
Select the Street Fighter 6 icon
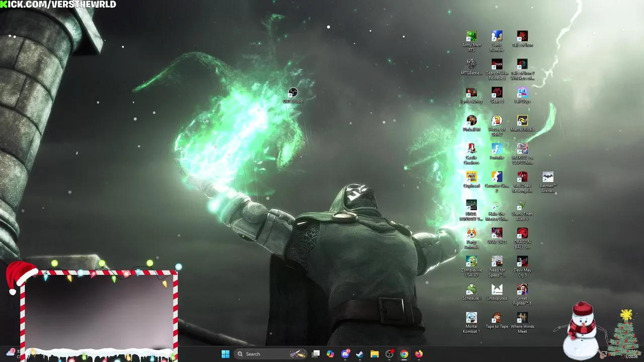pyautogui.click(x=522, y=295)
